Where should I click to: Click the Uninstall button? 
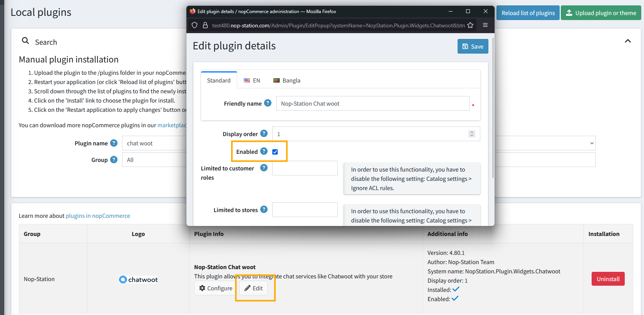coord(608,279)
